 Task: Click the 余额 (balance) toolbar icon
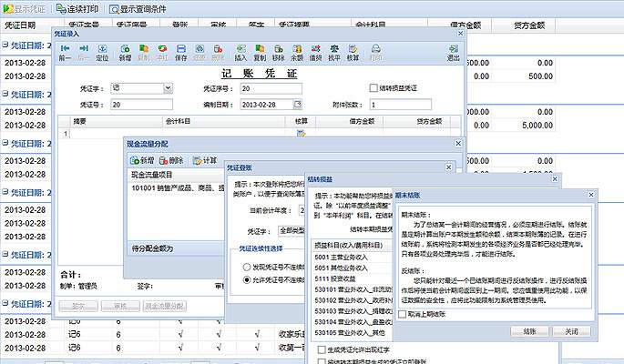(298, 51)
